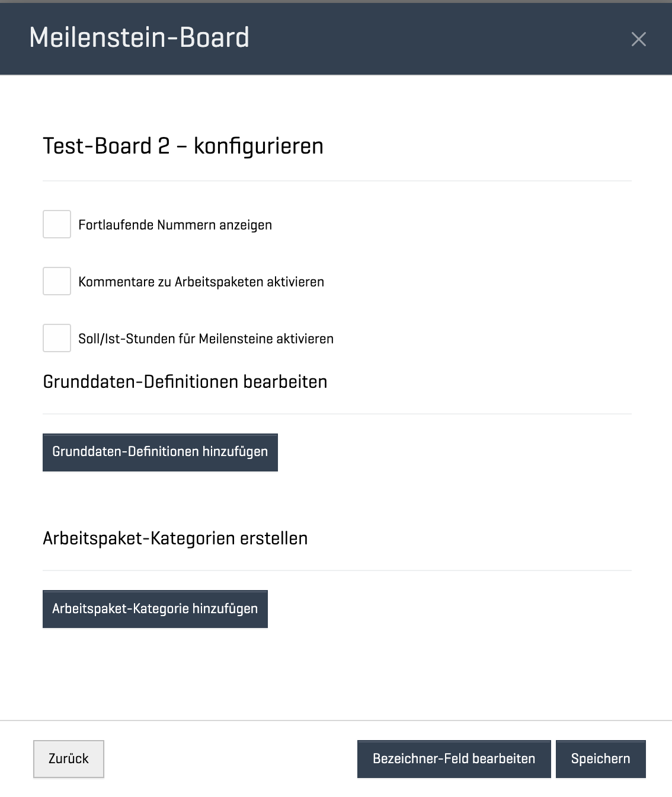Tick the Kommentare zu Arbeitspaketen checkbox
The width and height of the screenshot is (672, 797).
pyautogui.click(x=57, y=281)
